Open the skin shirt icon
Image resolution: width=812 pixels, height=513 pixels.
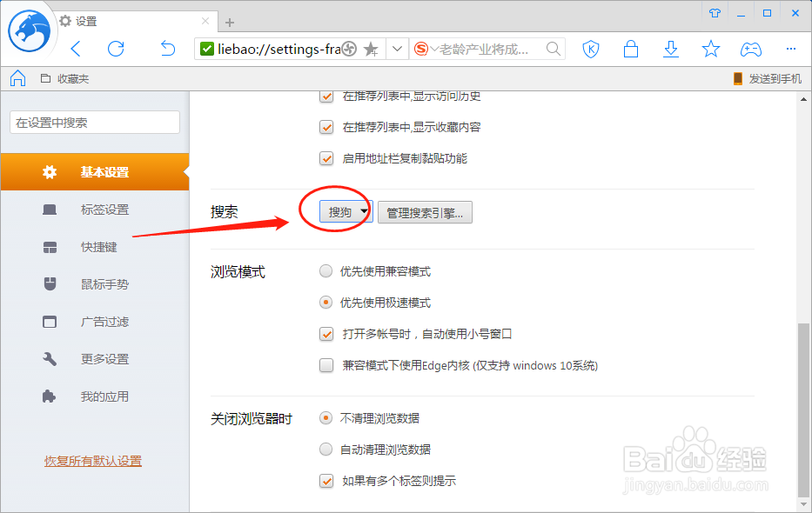click(715, 13)
